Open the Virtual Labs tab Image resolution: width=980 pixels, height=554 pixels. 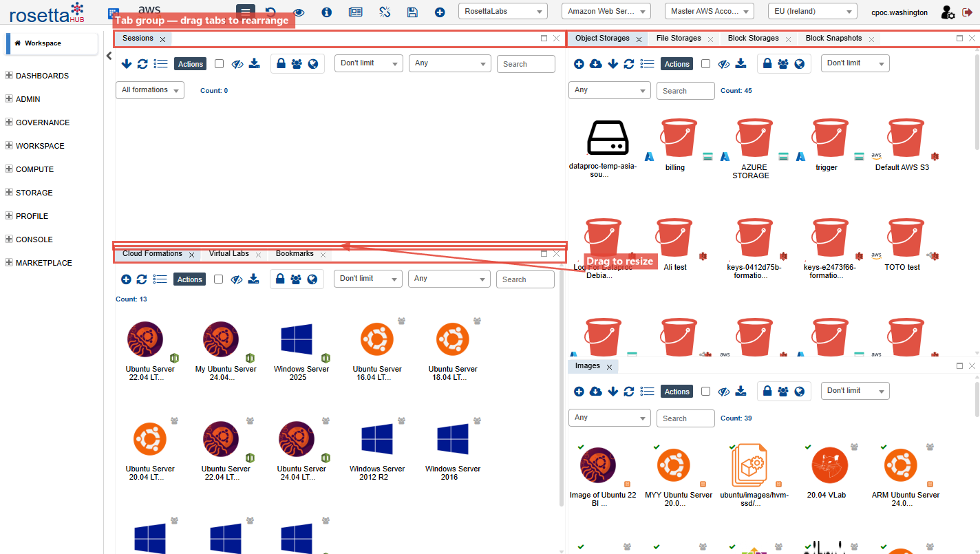pos(228,254)
